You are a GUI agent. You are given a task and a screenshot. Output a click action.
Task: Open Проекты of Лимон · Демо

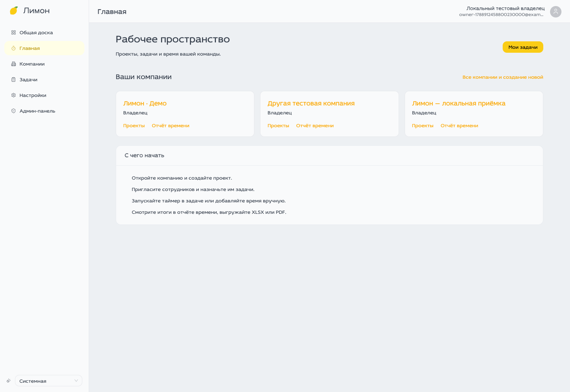tap(134, 126)
